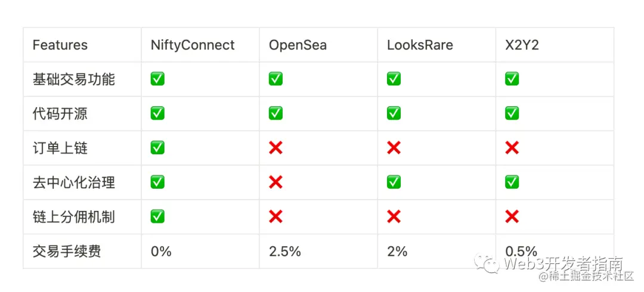Select the OpenSea column header
This screenshot has height=292, width=644.
coord(298,45)
